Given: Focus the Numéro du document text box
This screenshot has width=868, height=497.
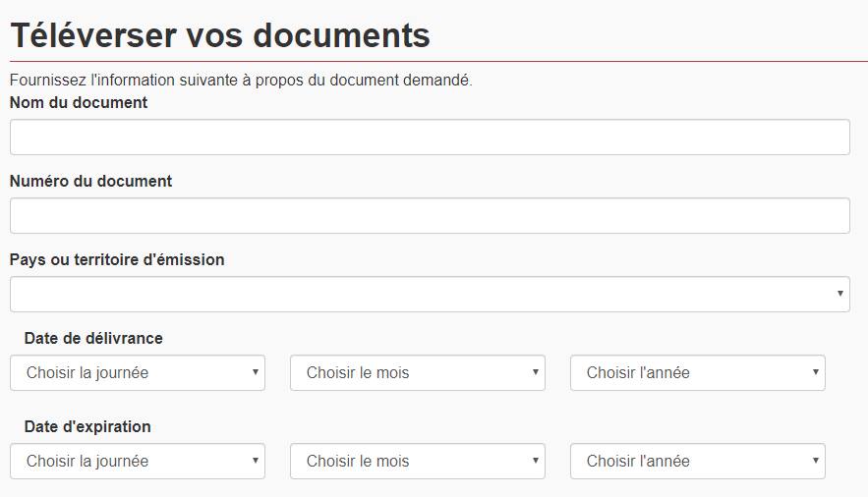Looking at the screenshot, I should [x=430, y=216].
